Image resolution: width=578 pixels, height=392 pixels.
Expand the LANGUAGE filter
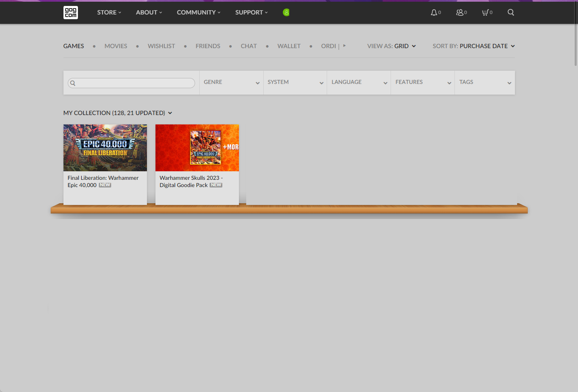point(359,82)
